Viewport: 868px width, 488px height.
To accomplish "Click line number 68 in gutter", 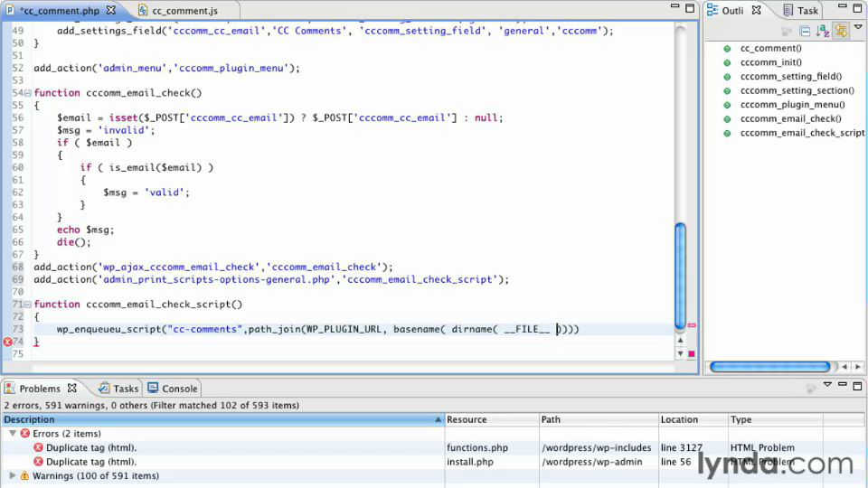I will click(18, 267).
